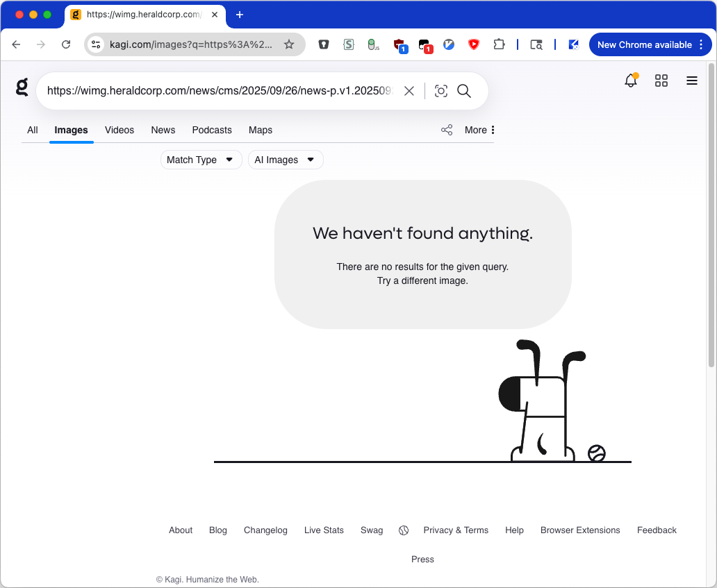The width and height of the screenshot is (717, 588).
Task: Click the magnifying glass search icon
Action: (464, 91)
